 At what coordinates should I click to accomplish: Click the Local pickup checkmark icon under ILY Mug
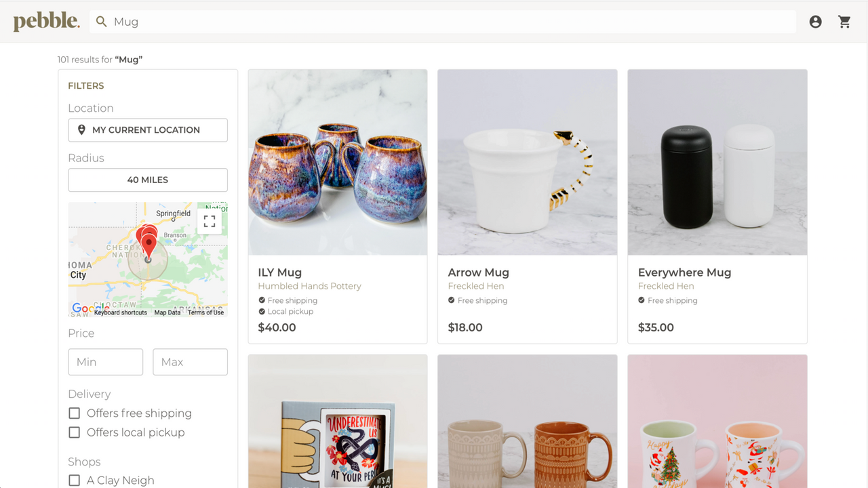pyautogui.click(x=262, y=312)
